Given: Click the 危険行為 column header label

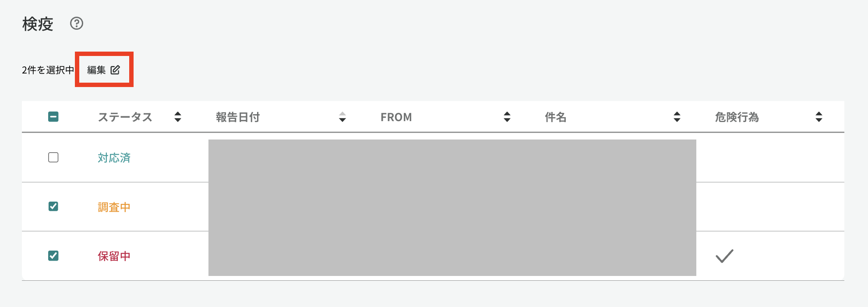Looking at the screenshot, I should point(737,117).
